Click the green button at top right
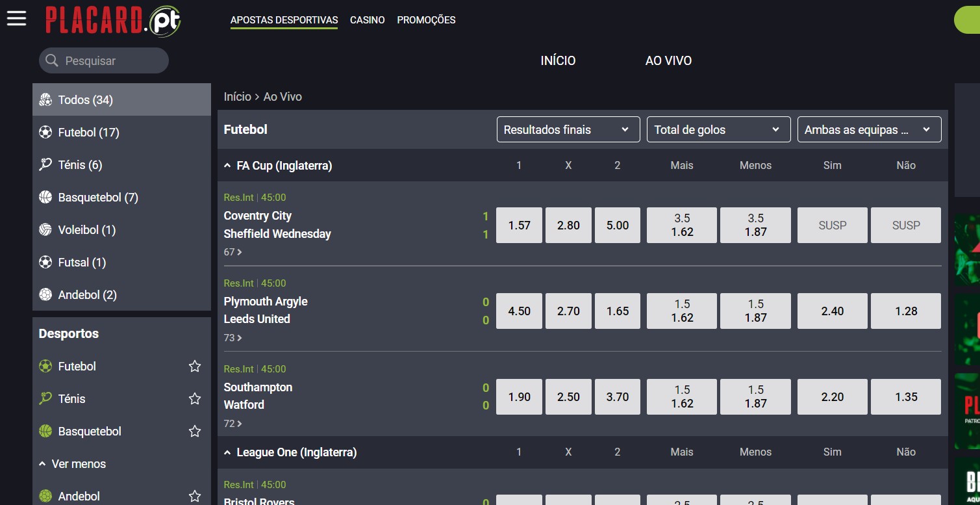Viewport: 980px width, 505px height. pos(967,20)
